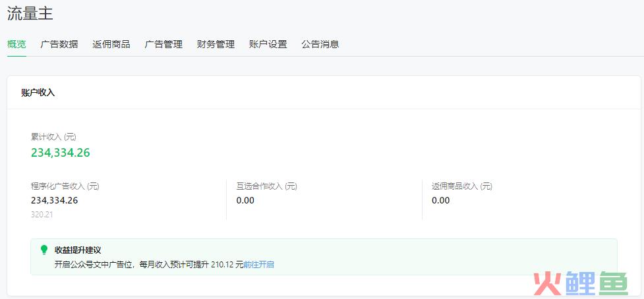Image resolution: width=644 pixels, height=299 pixels.
Task: Click the 0.00 value under 返佣商品收入
Action: click(441, 201)
